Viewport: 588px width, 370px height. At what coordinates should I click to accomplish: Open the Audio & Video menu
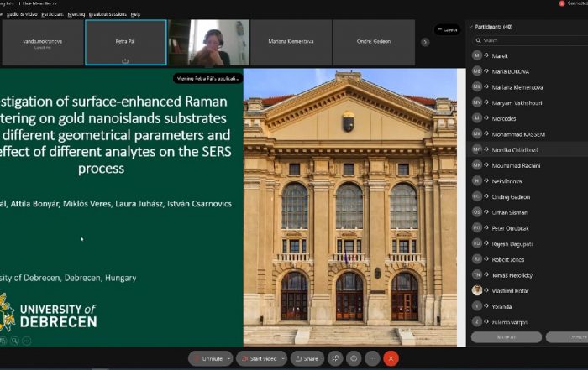[22, 14]
